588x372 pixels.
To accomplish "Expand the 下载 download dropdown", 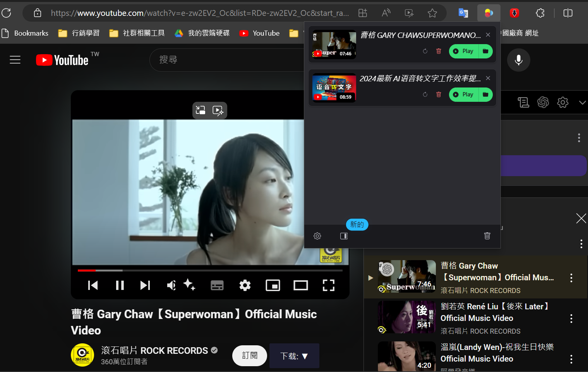I will coord(294,356).
